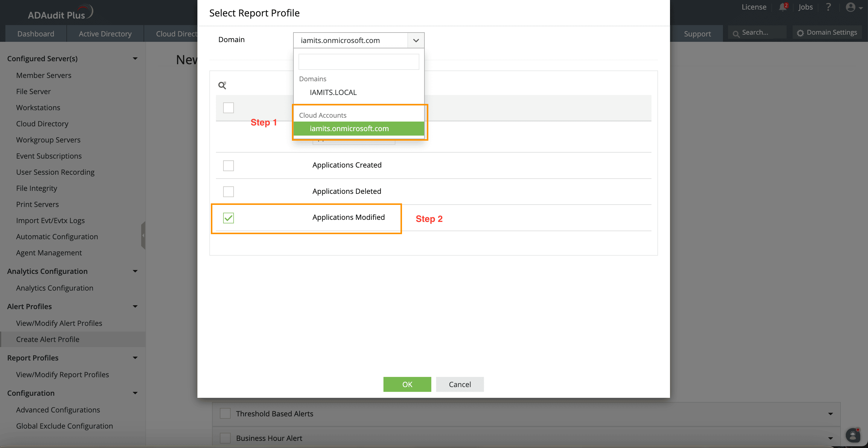Screen dimensions: 868x448
Task: Check the Applications Created checkbox
Action: [x=228, y=165]
